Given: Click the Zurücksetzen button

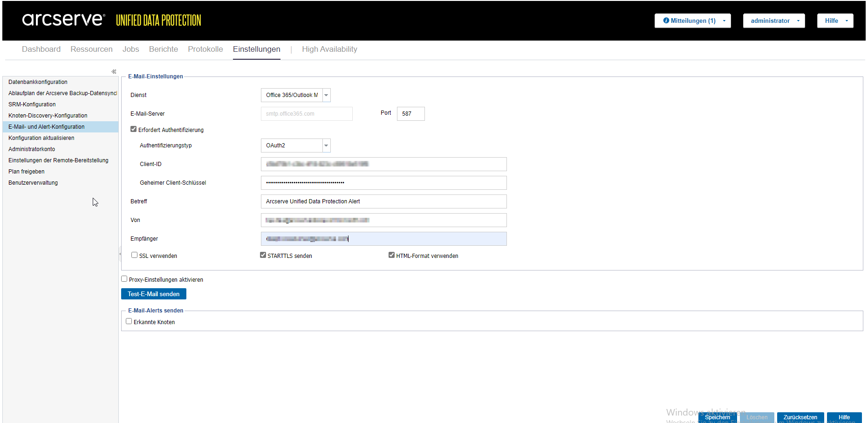Looking at the screenshot, I should [x=800, y=417].
